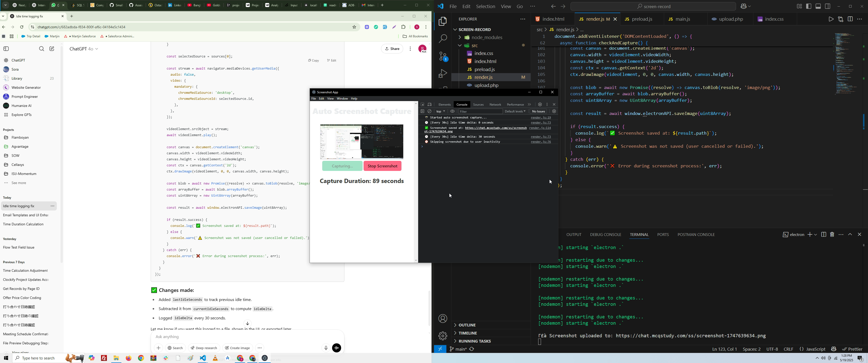868x363 pixels.
Task: Toggle the device toolbar in DevTools
Action: [x=430, y=105]
